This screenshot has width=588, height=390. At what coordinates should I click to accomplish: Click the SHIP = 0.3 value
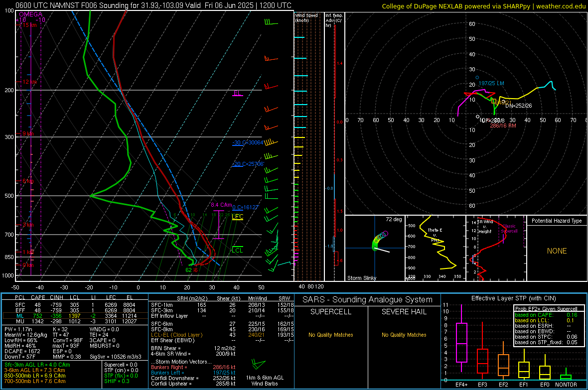click(117, 381)
